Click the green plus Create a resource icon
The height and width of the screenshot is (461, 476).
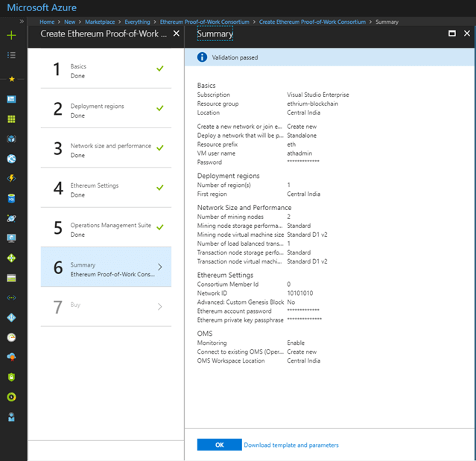pos(11,35)
